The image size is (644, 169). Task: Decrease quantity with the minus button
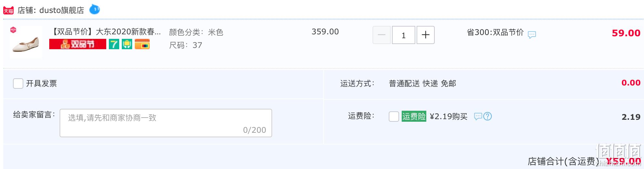point(382,35)
